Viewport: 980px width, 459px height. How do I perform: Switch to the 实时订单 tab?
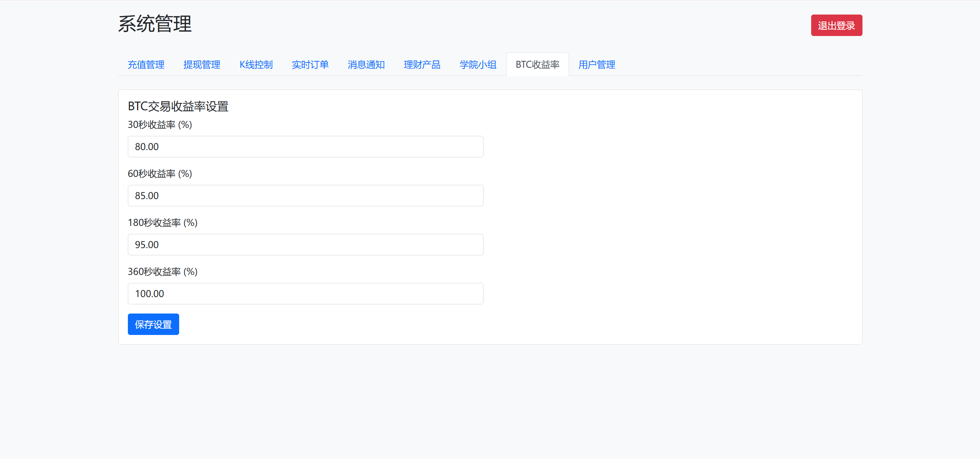(310, 65)
